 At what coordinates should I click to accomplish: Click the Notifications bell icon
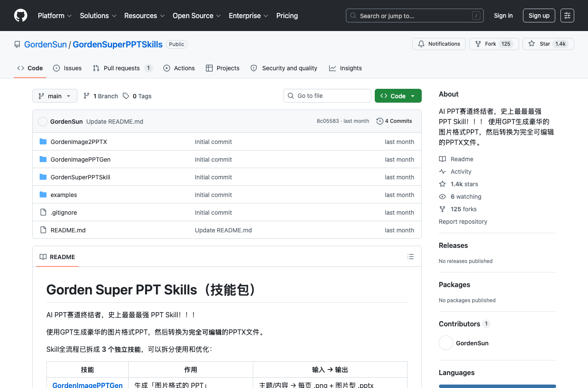click(421, 44)
